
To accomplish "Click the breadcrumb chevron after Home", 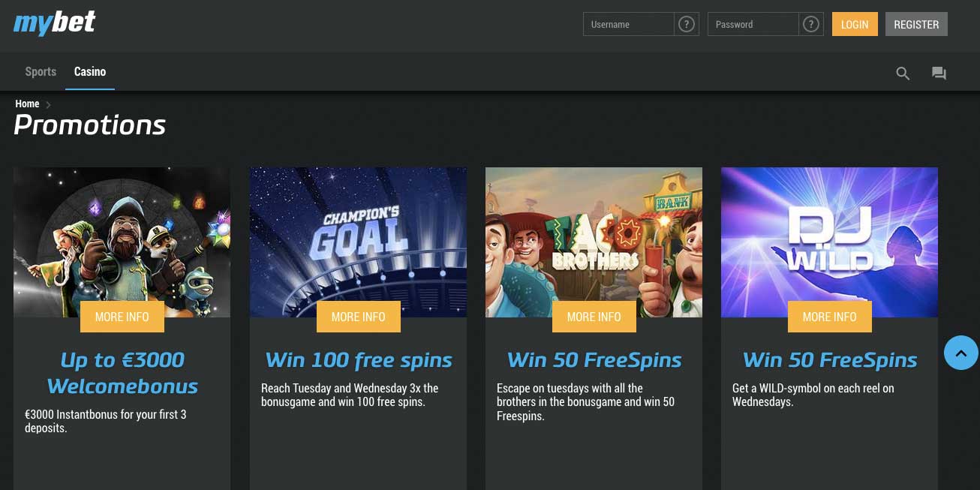I will pos(48,104).
